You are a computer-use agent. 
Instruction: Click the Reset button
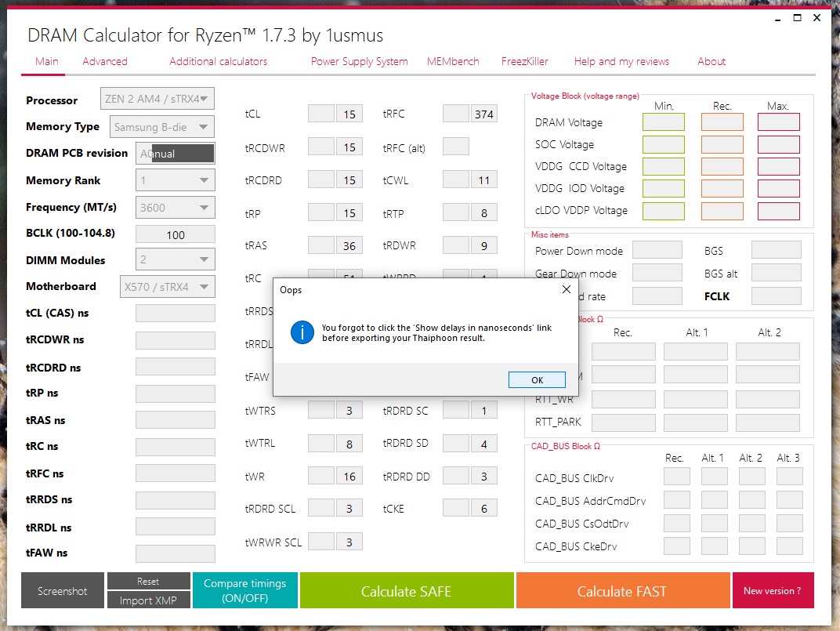148,581
